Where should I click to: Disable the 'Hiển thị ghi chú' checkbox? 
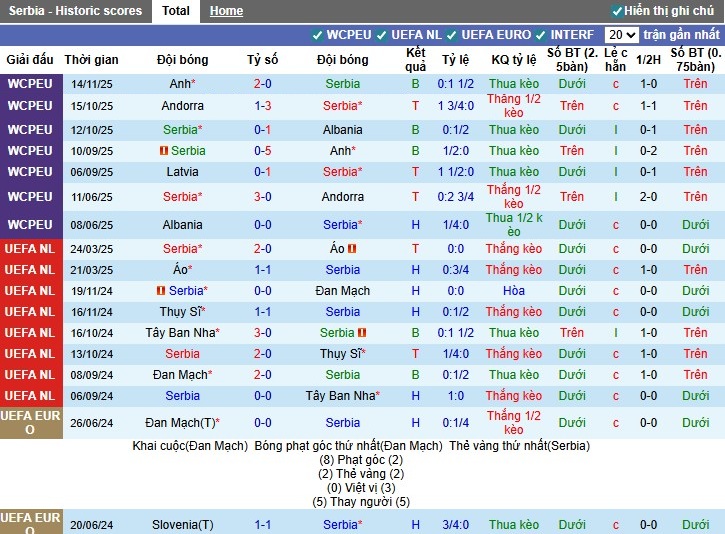click(x=617, y=11)
